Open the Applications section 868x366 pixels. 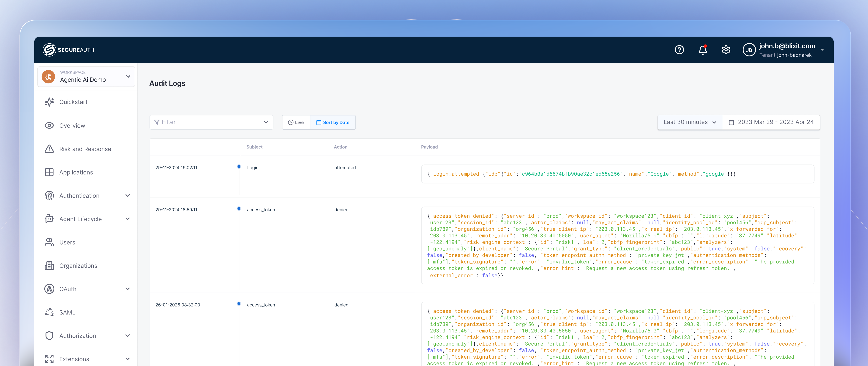pyautogui.click(x=76, y=172)
